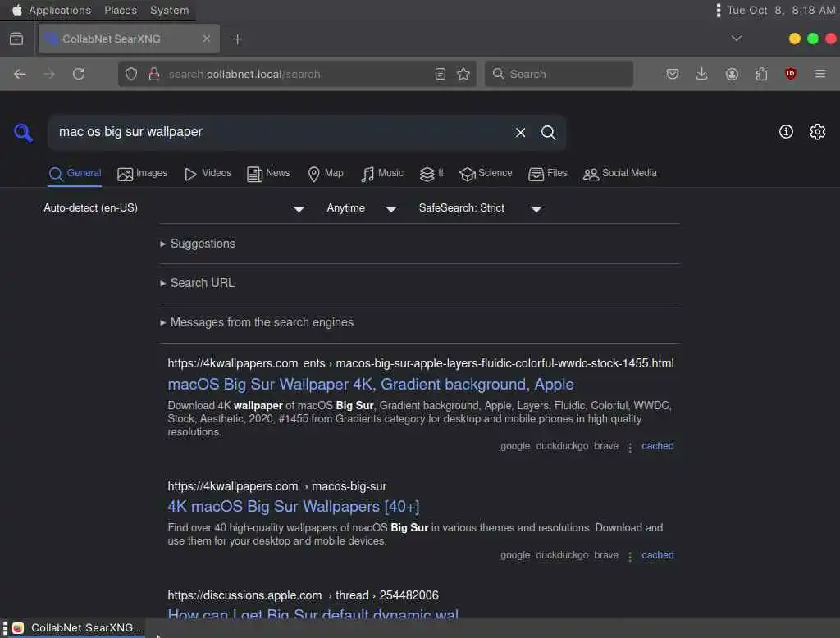Open the Auto-detect (en-US) language dropdown

coord(174,208)
